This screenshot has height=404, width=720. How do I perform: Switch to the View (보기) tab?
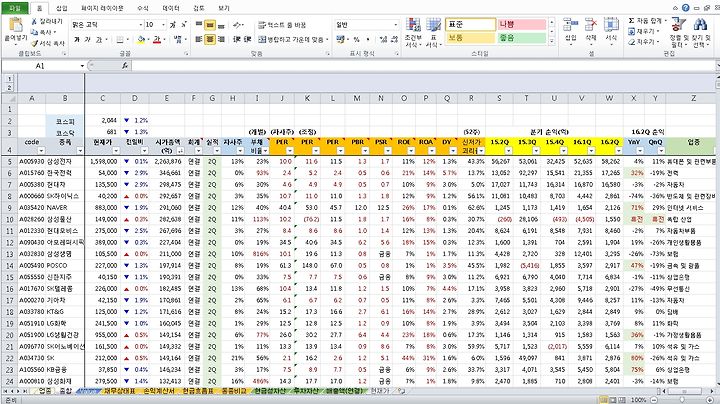224,8
